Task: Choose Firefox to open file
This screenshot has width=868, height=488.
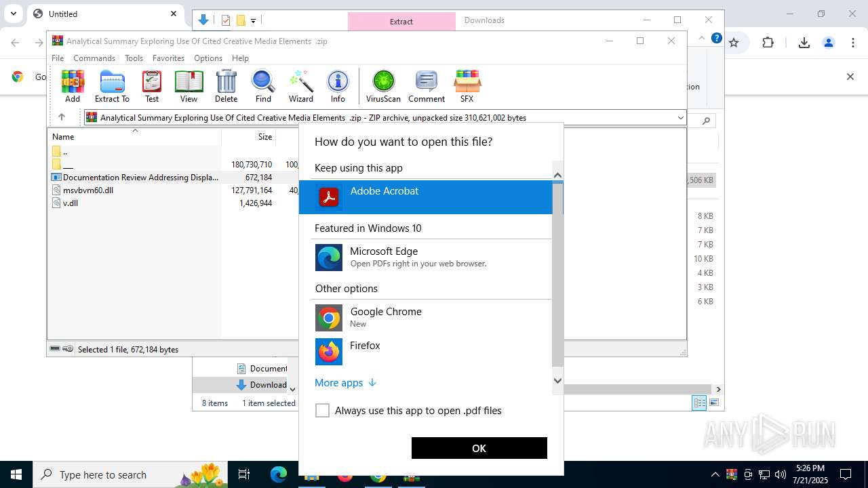Action: click(426, 351)
